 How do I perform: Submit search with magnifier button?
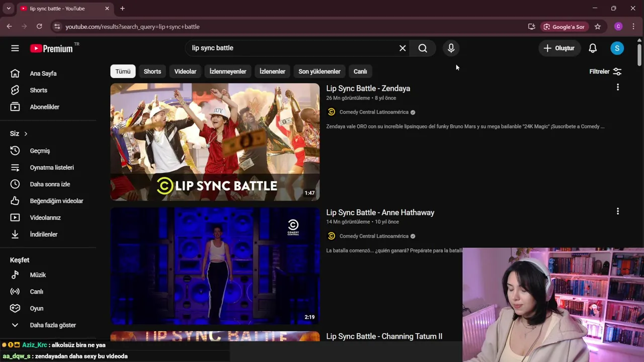click(x=423, y=48)
